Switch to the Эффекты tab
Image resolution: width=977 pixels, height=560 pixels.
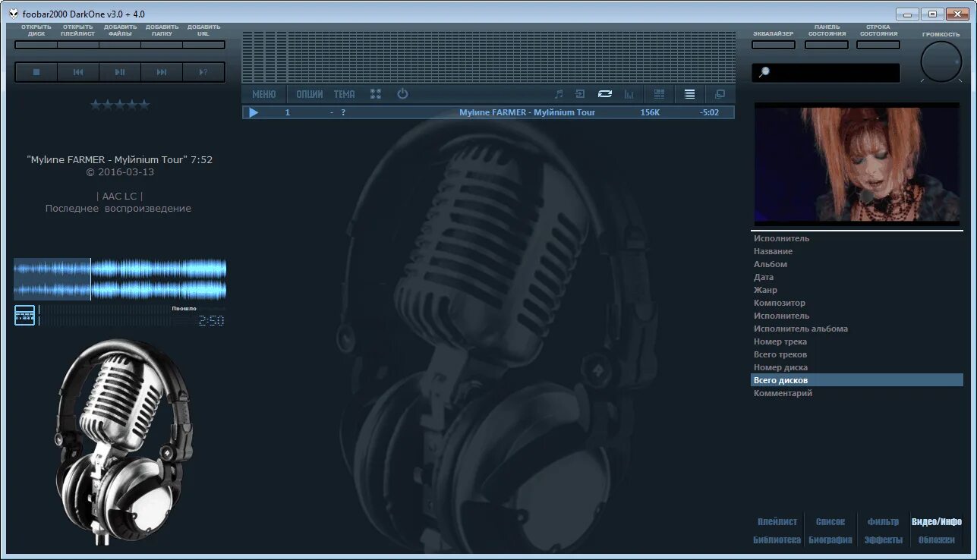pyautogui.click(x=884, y=540)
